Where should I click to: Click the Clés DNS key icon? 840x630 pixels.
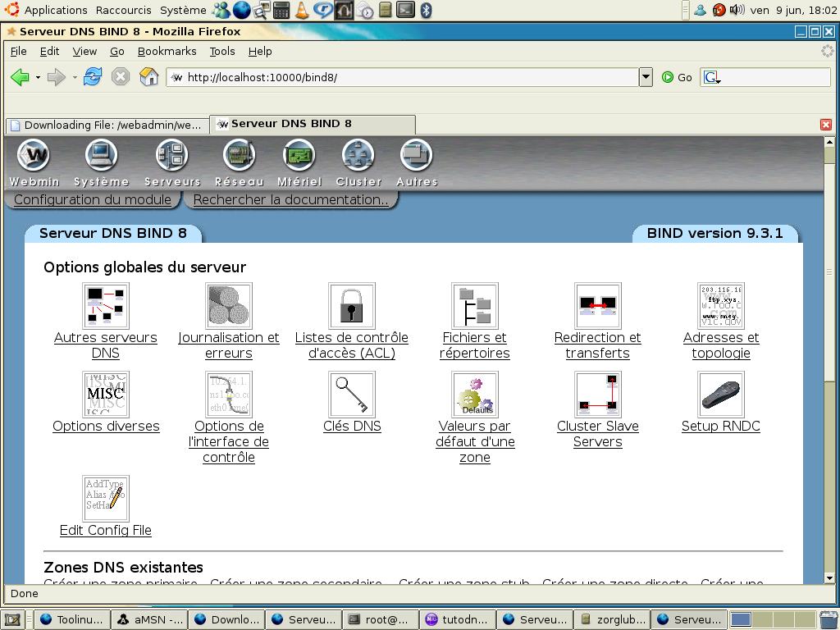pos(351,395)
